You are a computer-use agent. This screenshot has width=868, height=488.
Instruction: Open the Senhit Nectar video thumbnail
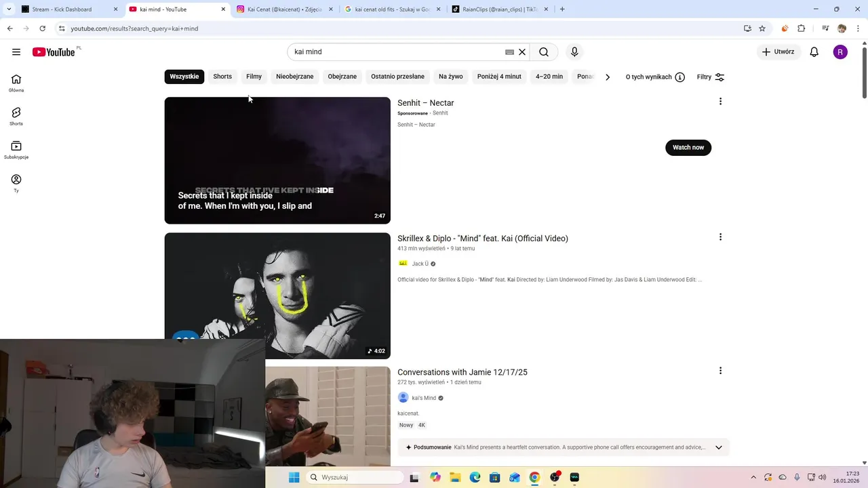click(x=277, y=161)
